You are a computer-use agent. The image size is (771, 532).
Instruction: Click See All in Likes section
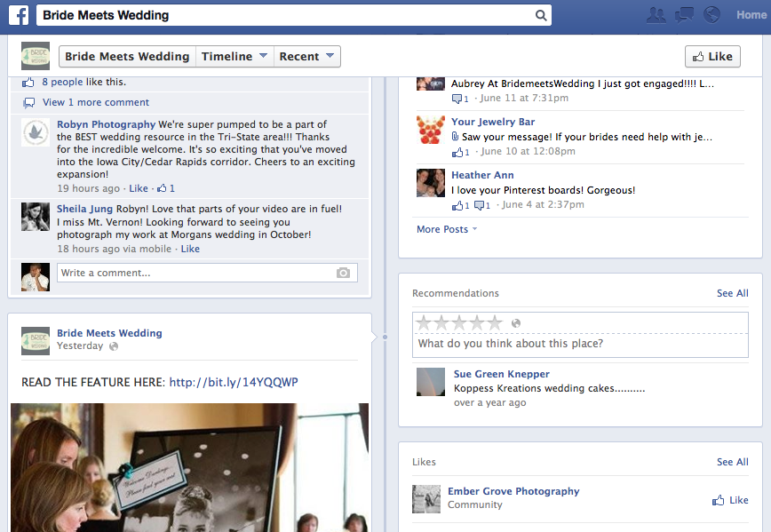pyautogui.click(x=733, y=462)
